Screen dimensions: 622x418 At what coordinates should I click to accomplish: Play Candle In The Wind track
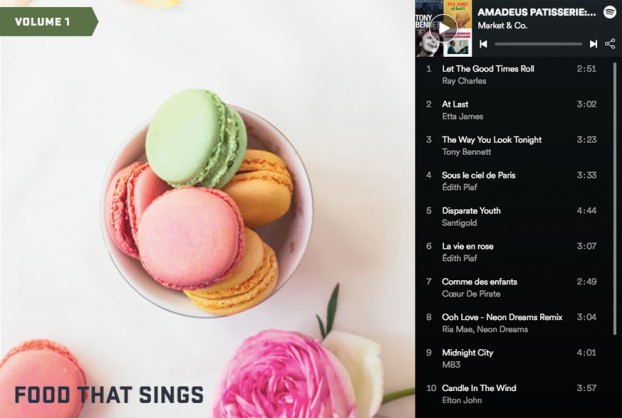(x=513, y=394)
